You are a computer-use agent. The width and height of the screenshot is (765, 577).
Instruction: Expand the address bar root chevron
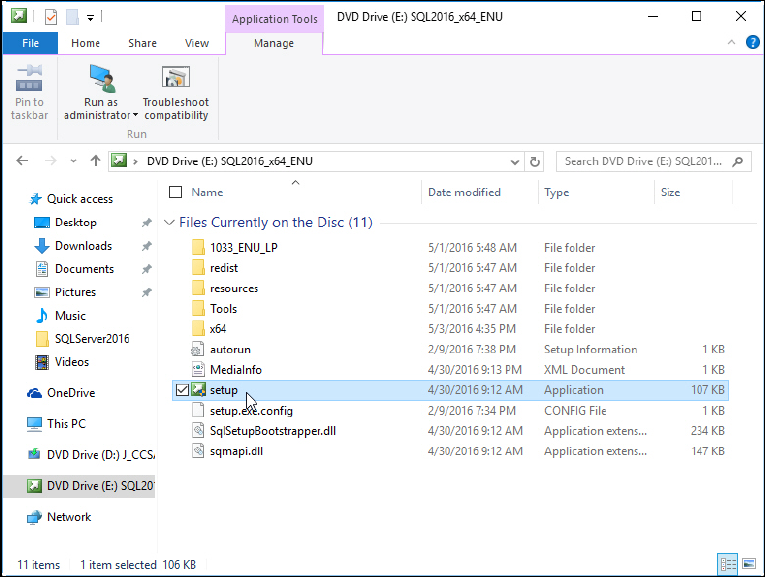(x=135, y=161)
